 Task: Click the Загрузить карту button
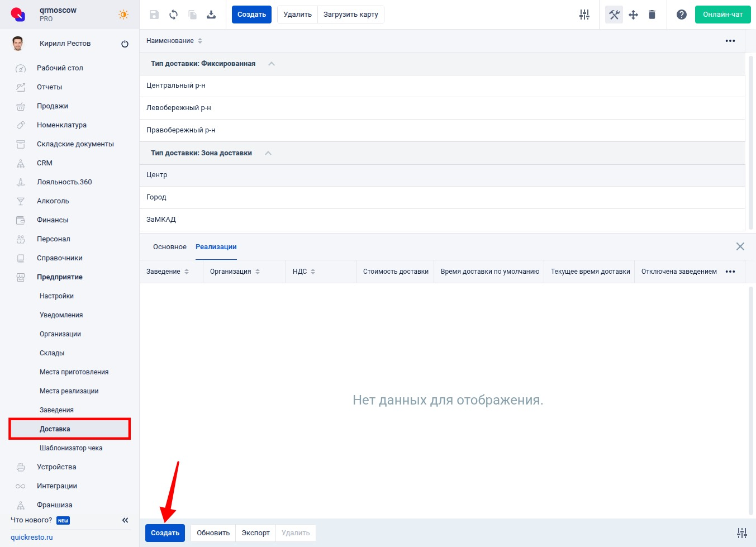tap(350, 15)
